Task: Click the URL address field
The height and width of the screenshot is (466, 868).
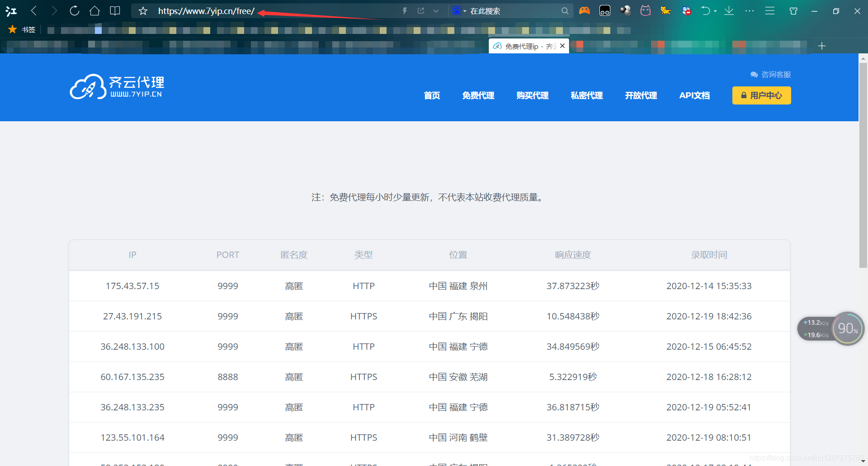Action: click(271, 11)
